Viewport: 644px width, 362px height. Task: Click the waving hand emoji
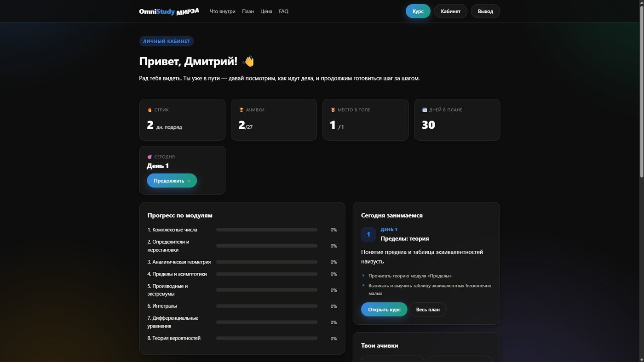tap(248, 61)
